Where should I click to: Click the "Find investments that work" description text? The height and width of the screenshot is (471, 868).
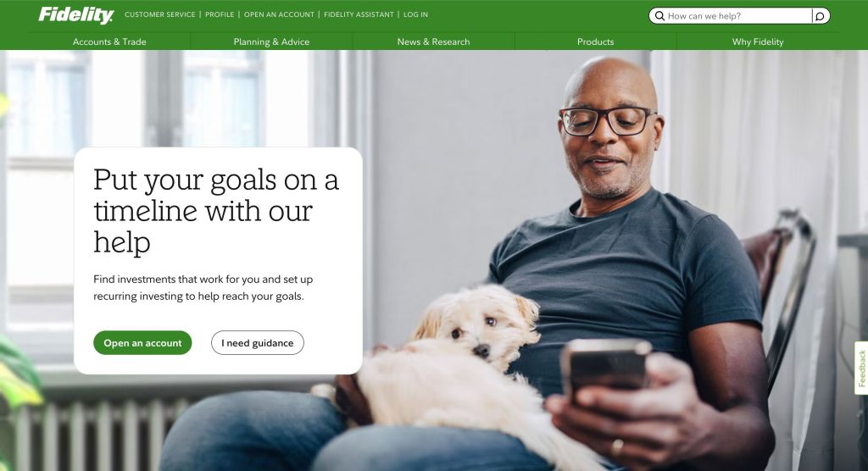[203, 288]
